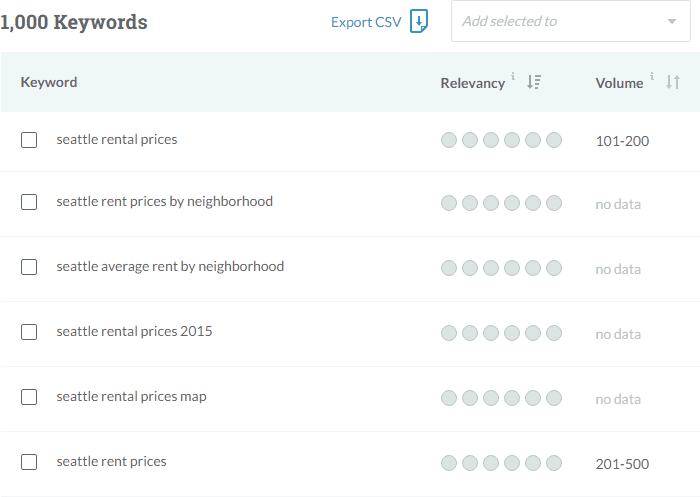Select 'seattle rent prices by neighborhood' checkbox
700x497 pixels.
[x=29, y=202]
